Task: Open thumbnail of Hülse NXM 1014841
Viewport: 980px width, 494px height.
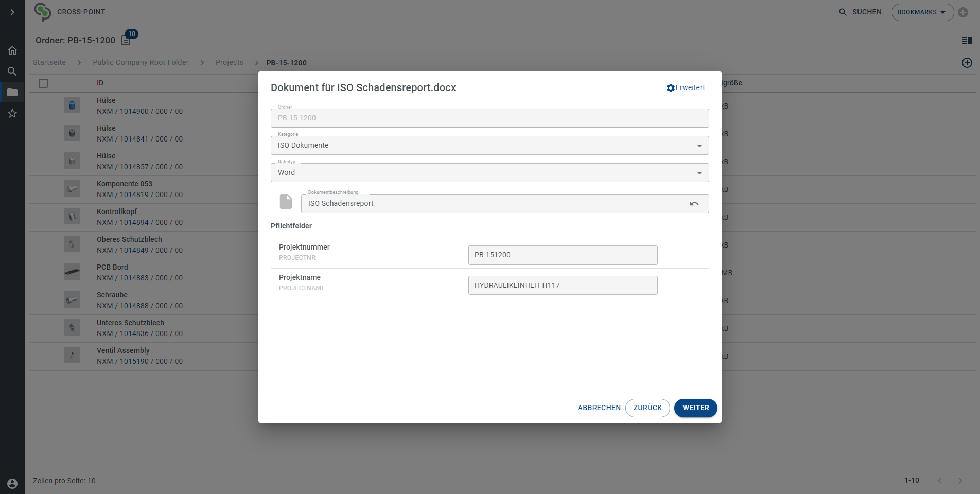Action: [72, 133]
